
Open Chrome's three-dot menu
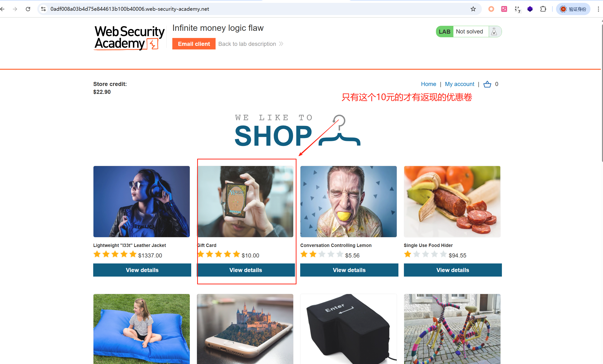598,9
